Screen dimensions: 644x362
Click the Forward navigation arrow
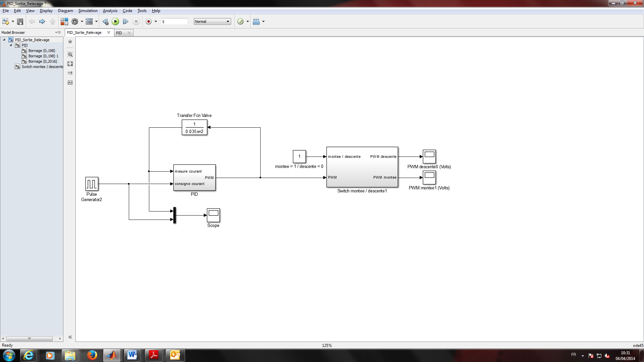point(42,21)
